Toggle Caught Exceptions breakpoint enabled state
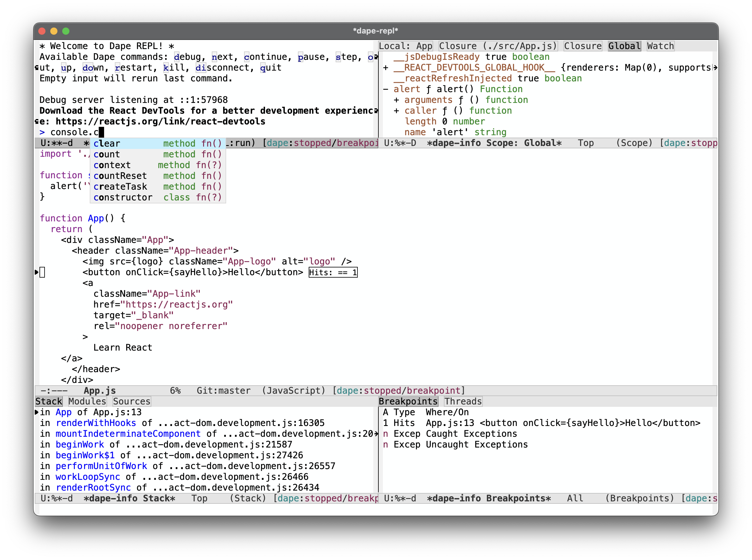Viewport: 752px width, 560px height. coord(385,434)
